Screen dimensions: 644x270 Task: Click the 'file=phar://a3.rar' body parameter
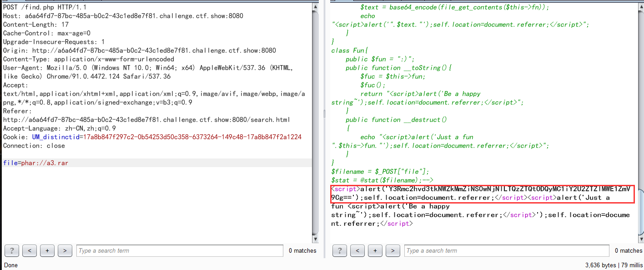[35, 163]
